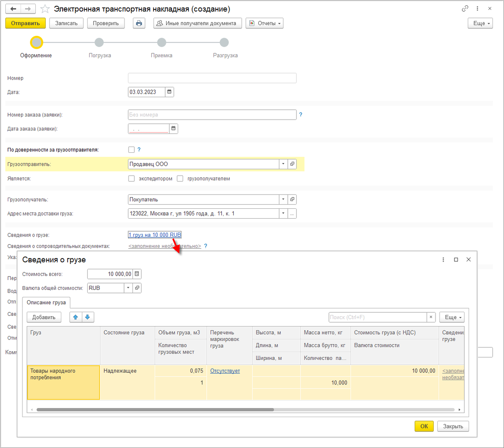Click the print icon in toolbar

pos(139,23)
